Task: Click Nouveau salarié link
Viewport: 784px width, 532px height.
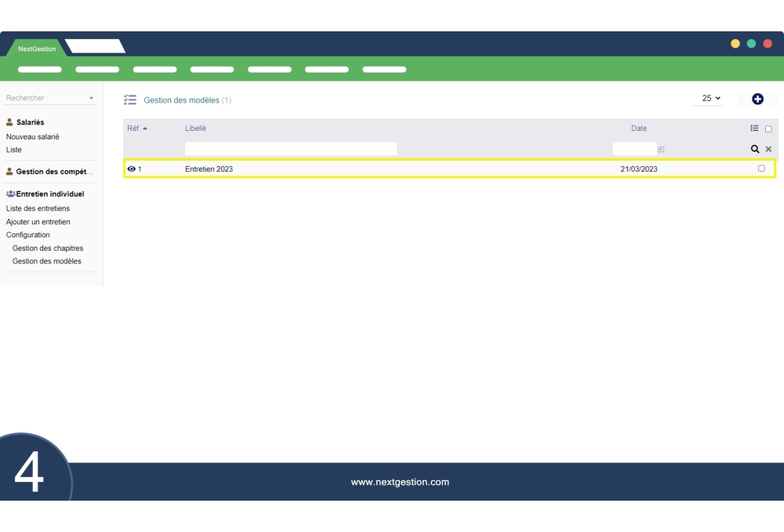Action: tap(33, 137)
